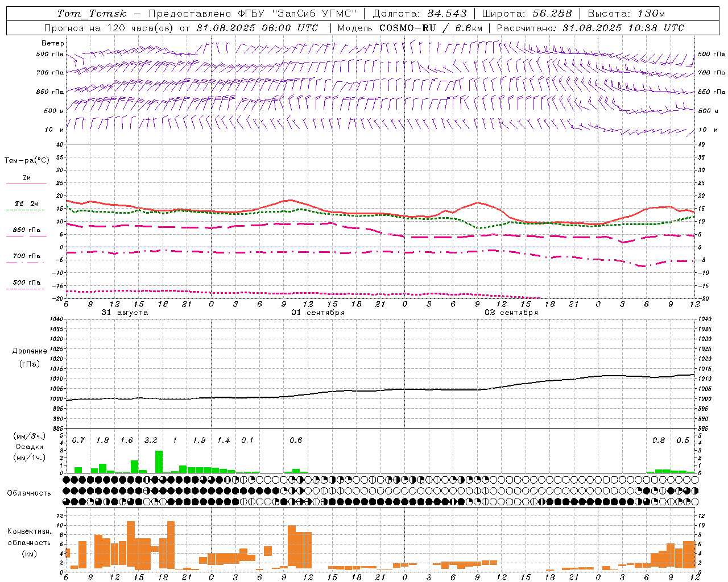This screenshot has width=728, height=582.
Task: Click the green dashed line sample under Td 2м
Action: pyautogui.click(x=25, y=210)
